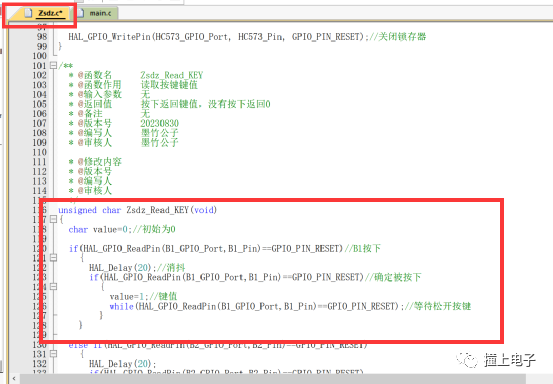Click the value=1 assignment line
The image size is (553, 384).
pyautogui.click(x=143, y=297)
